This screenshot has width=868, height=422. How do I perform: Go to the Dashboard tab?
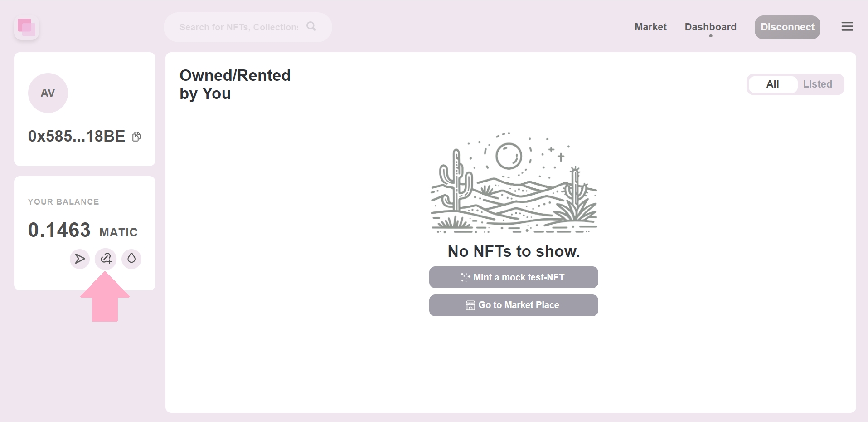710,27
